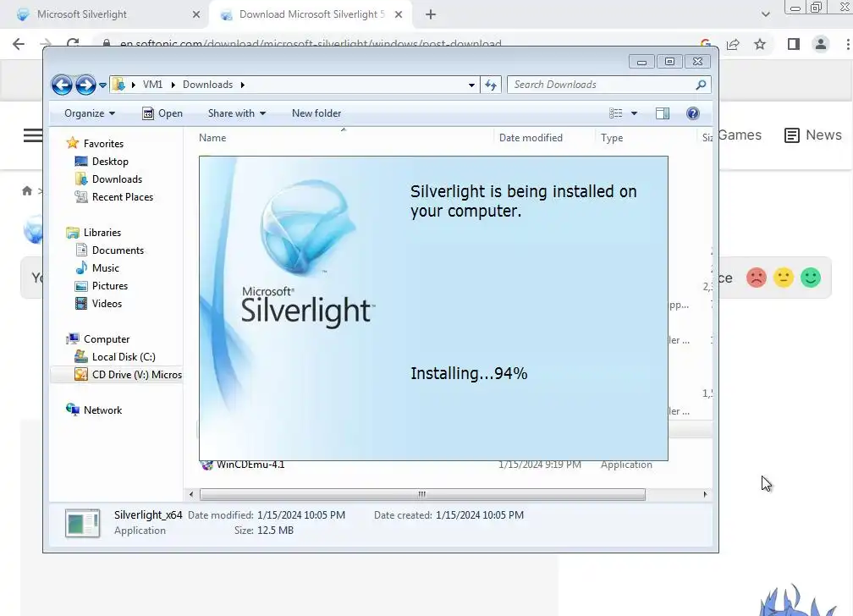Refresh the Downloads folder view
This screenshot has height=616, width=853.
coord(491,85)
